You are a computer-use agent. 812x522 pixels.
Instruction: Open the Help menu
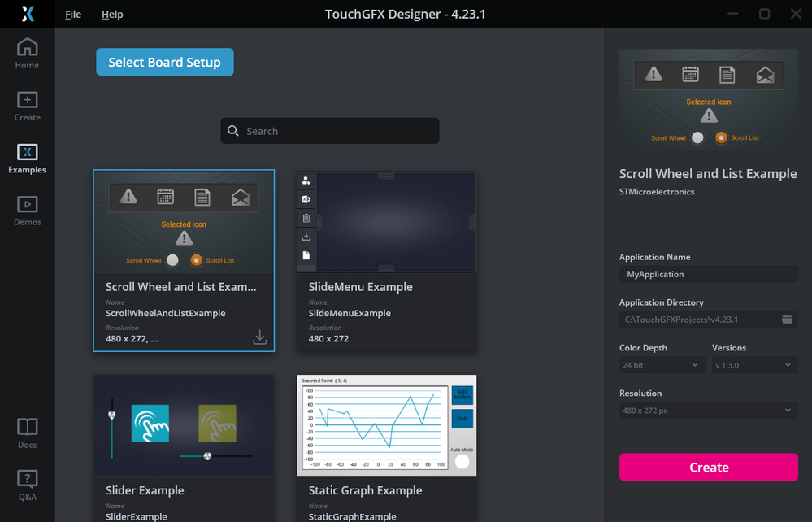(x=112, y=14)
